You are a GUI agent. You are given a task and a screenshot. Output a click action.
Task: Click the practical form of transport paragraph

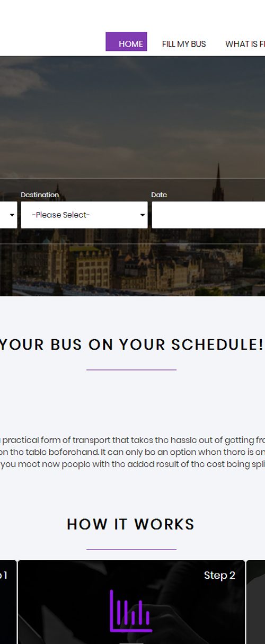click(x=132, y=452)
